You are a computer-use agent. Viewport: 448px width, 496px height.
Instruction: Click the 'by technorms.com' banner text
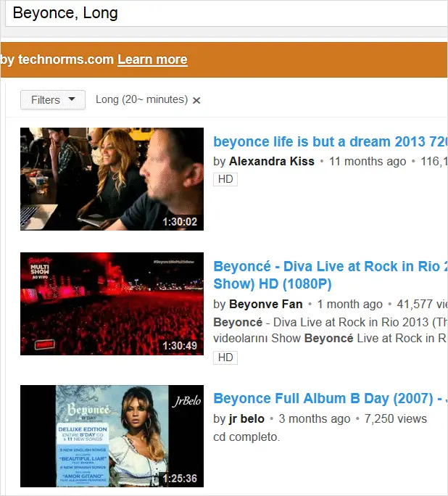pyautogui.click(x=57, y=59)
